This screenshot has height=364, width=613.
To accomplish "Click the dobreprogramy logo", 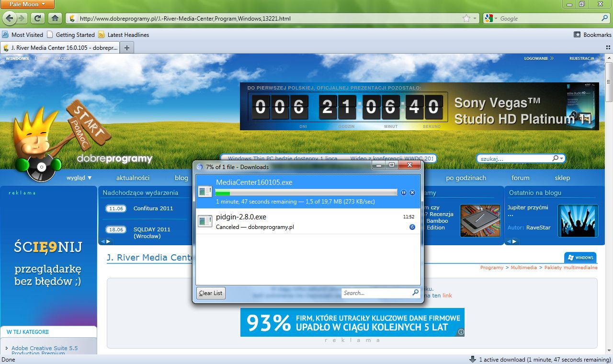I will point(114,159).
